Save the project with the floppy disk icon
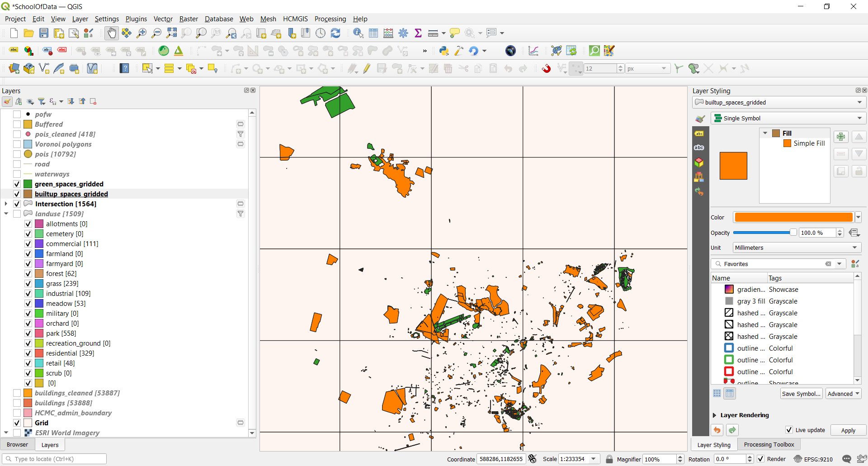The height and width of the screenshot is (466, 868). click(x=44, y=33)
